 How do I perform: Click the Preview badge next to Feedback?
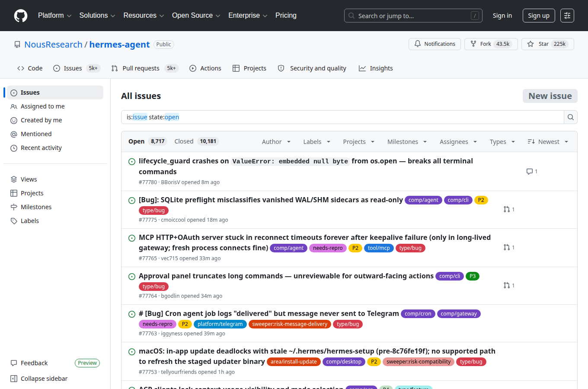click(x=87, y=363)
